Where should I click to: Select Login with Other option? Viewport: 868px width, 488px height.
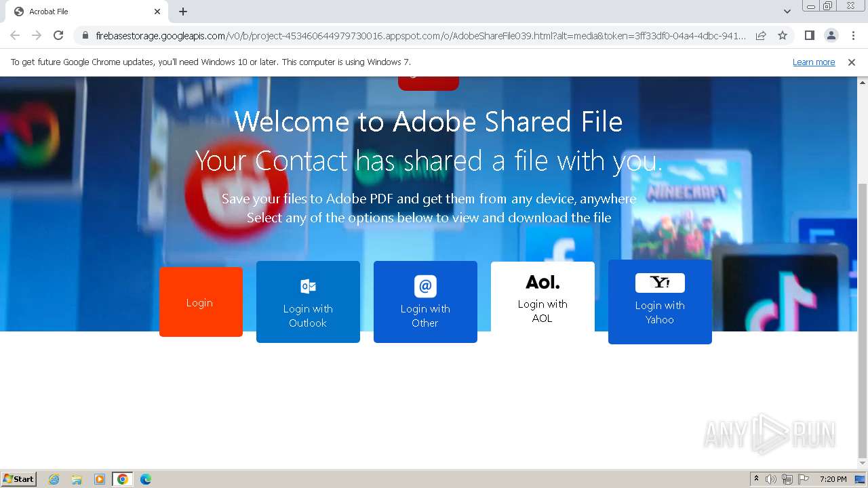[x=425, y=302]
